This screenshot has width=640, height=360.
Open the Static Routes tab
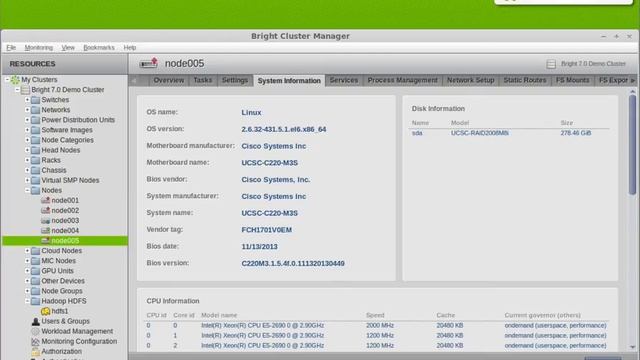(x=525, y=80)
